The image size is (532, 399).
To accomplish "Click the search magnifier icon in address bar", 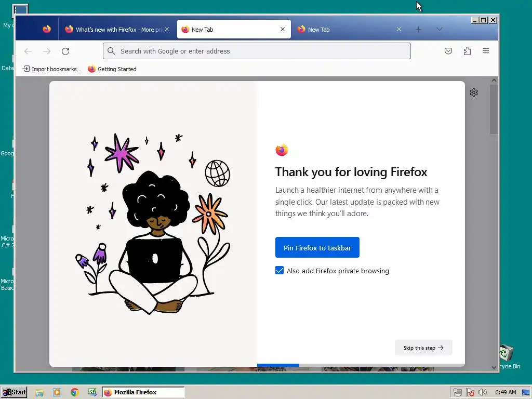I will tap(111, 51).
